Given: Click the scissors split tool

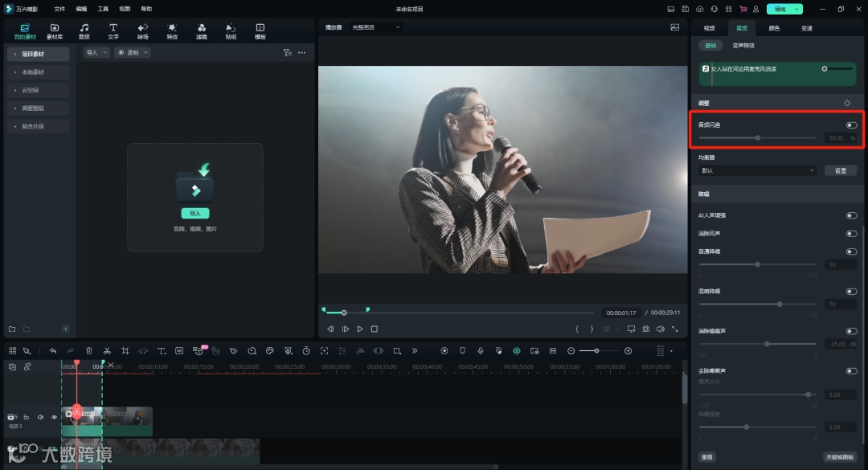Looking at the screenshot, I should (107, 351).
